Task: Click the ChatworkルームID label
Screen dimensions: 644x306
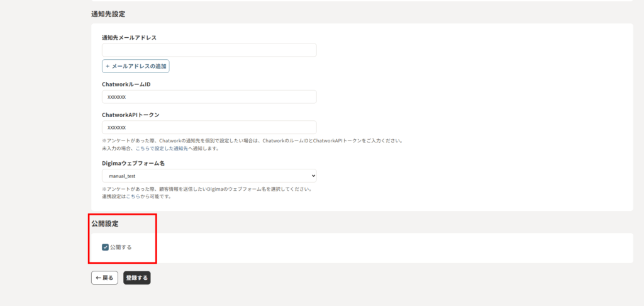Action: (x=126, y=84)
